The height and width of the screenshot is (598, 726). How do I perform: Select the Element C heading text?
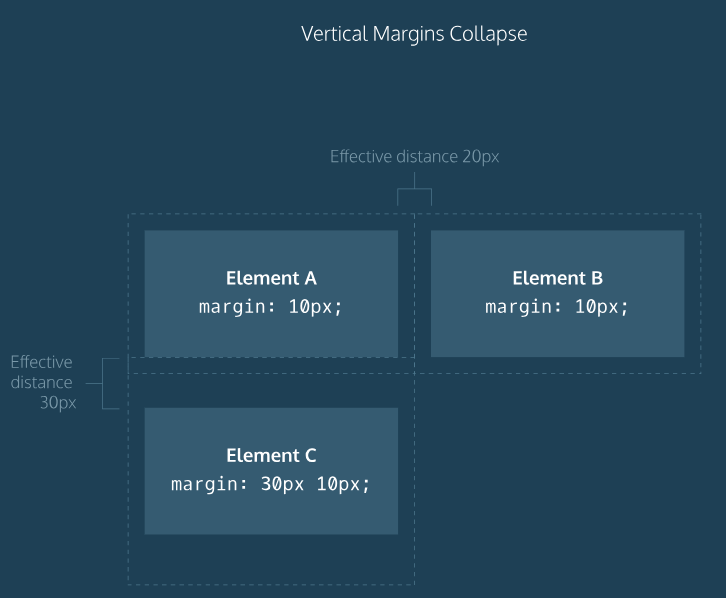(271, 455)
